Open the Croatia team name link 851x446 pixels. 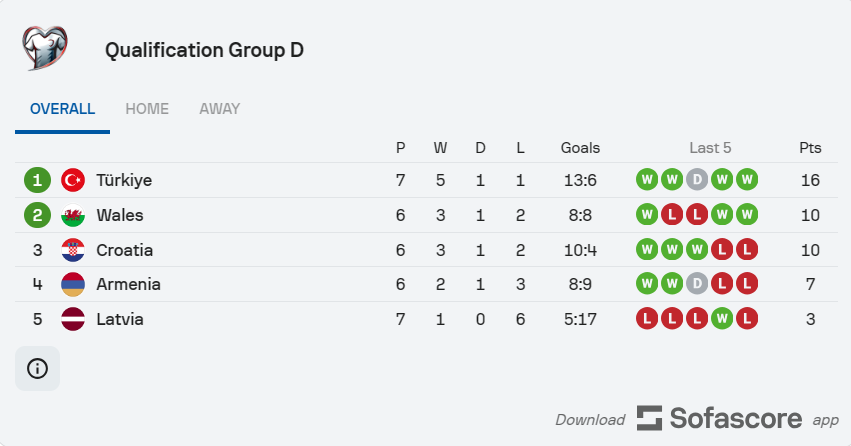click(125, 250)
